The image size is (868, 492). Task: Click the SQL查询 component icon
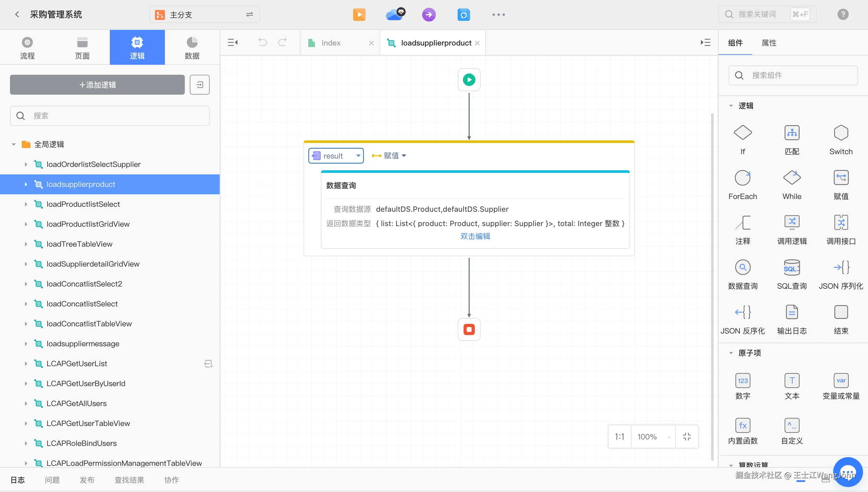791,267
